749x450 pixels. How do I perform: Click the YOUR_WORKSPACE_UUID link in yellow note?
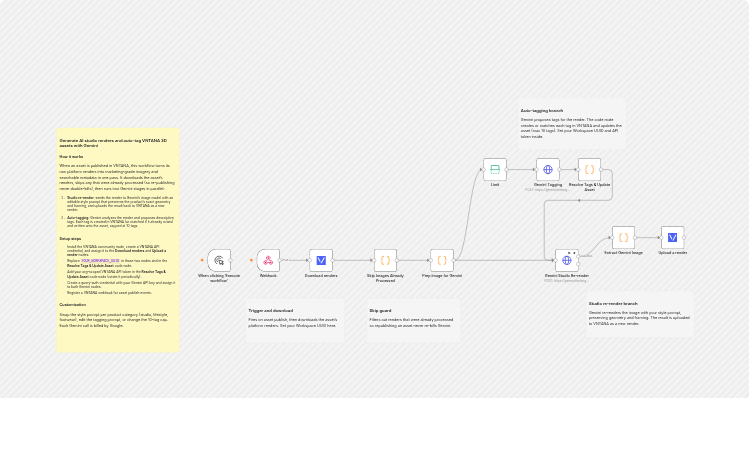point(100,261)
